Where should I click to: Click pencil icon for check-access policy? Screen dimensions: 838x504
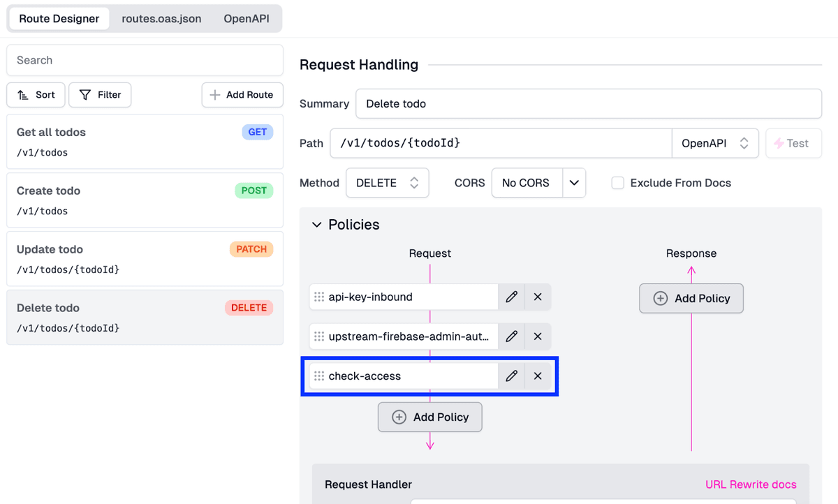[512, 376]
